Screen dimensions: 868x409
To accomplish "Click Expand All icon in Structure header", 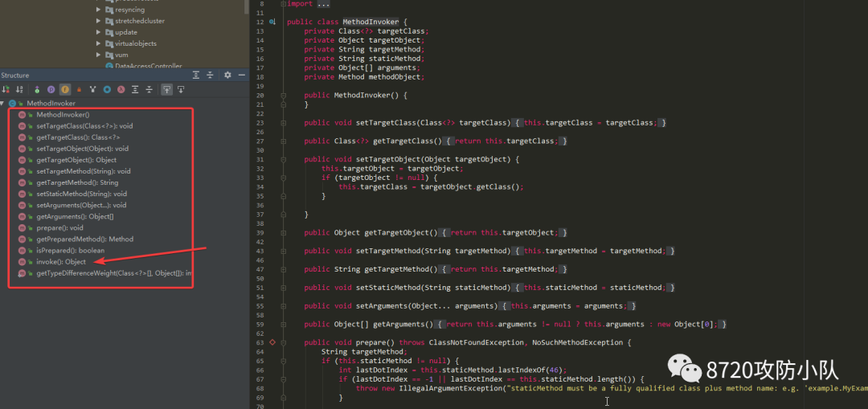I will coord(196,76).
